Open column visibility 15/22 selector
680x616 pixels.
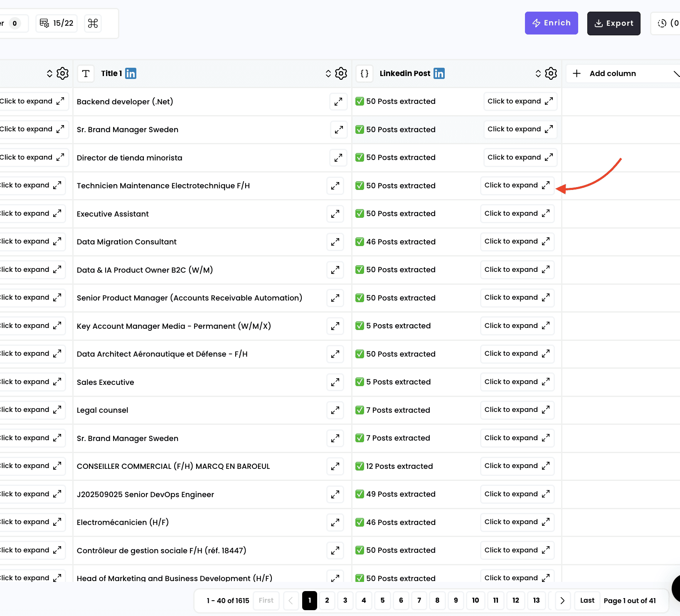click(x=57, y=23)
